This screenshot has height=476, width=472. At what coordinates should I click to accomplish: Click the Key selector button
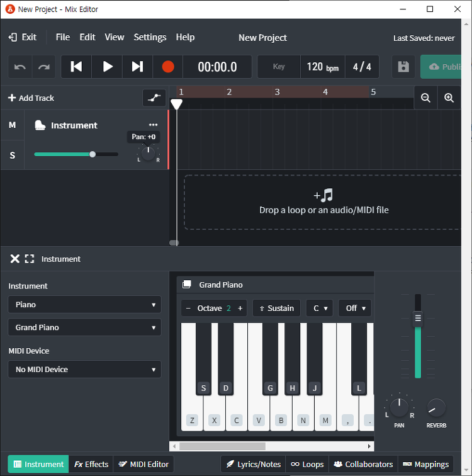pos(279,67)
